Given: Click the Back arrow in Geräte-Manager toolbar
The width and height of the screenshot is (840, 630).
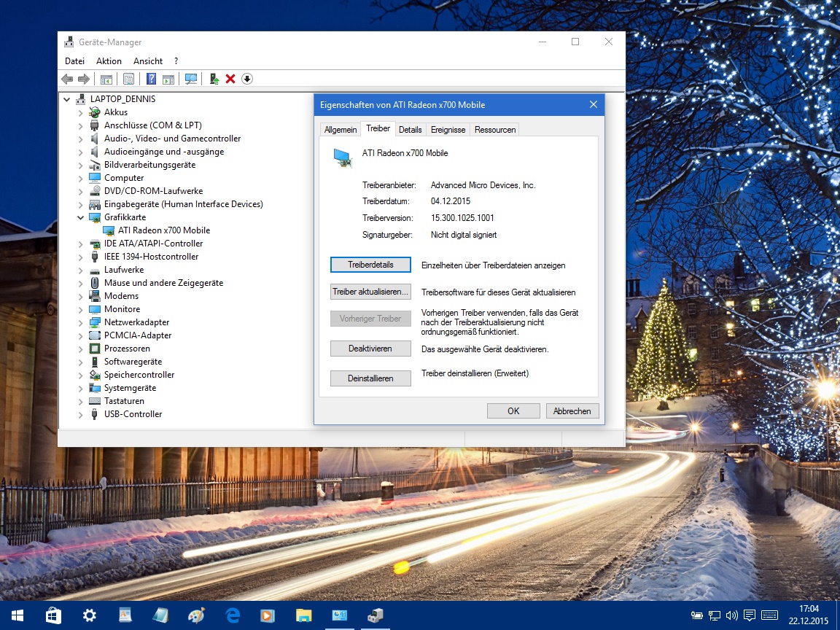Looking at the screenshot, I should 67,79.
